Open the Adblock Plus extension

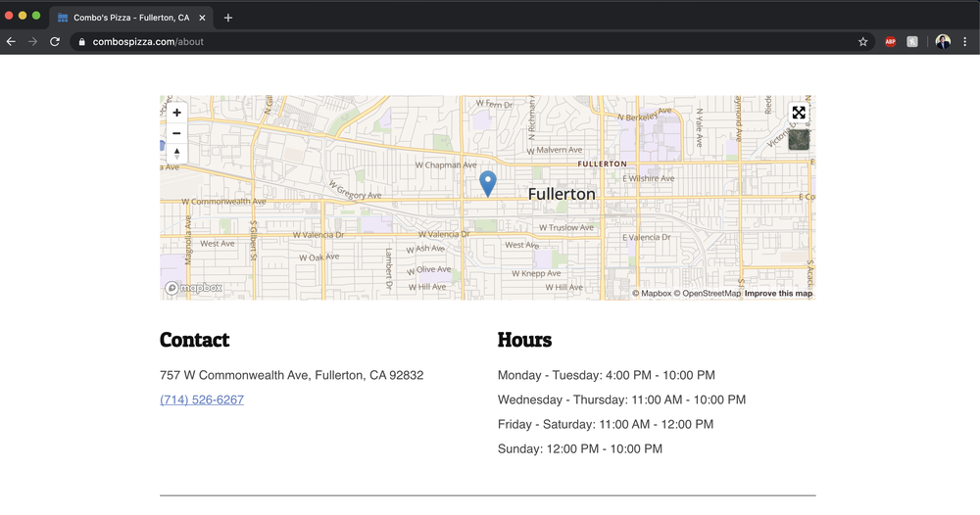[890, 42]
